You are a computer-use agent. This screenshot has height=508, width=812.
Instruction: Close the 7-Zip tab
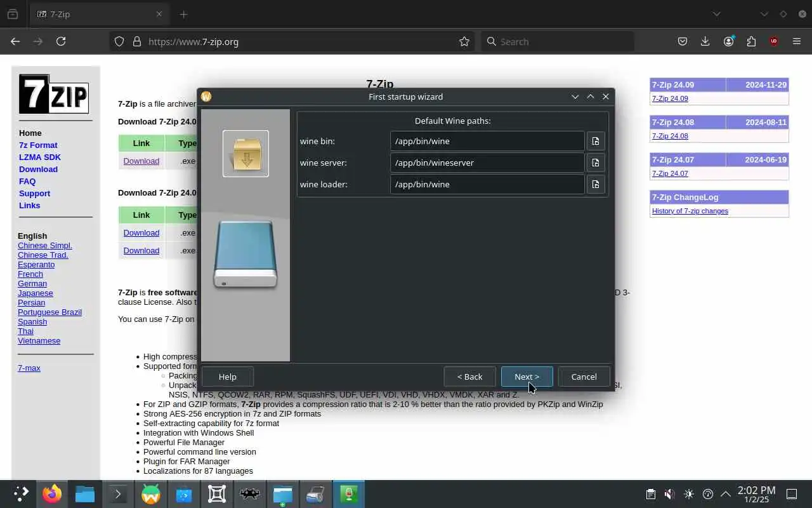pos(159,14)
